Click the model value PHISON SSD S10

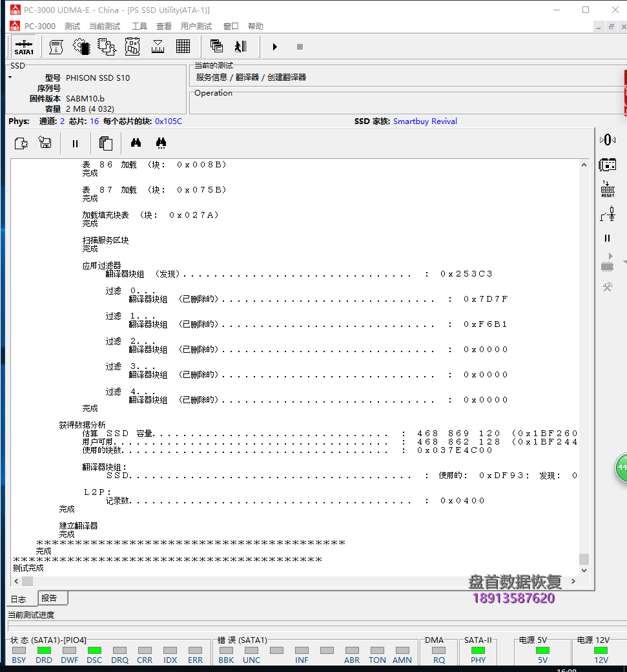click(98, 78)
